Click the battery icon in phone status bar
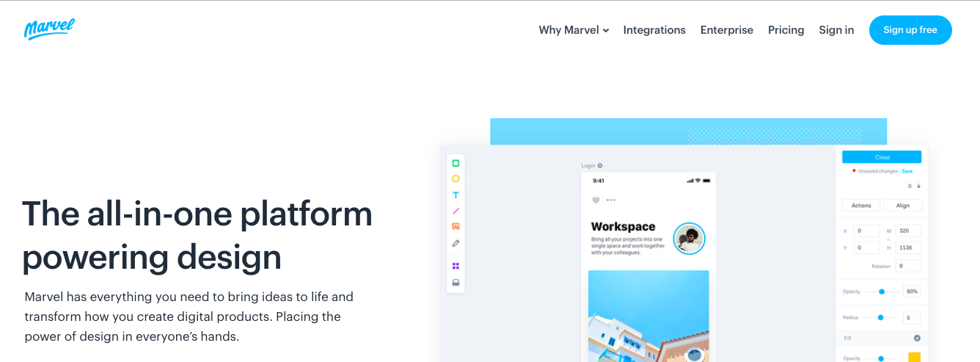980x362 pixels. click(706, 181)
